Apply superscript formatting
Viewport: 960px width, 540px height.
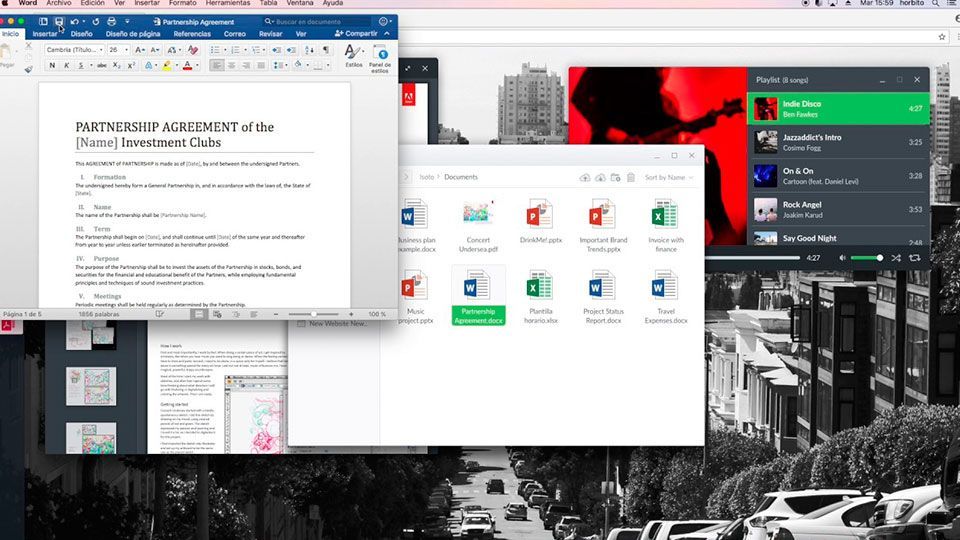pyautogui.click(x=131, y=66)
